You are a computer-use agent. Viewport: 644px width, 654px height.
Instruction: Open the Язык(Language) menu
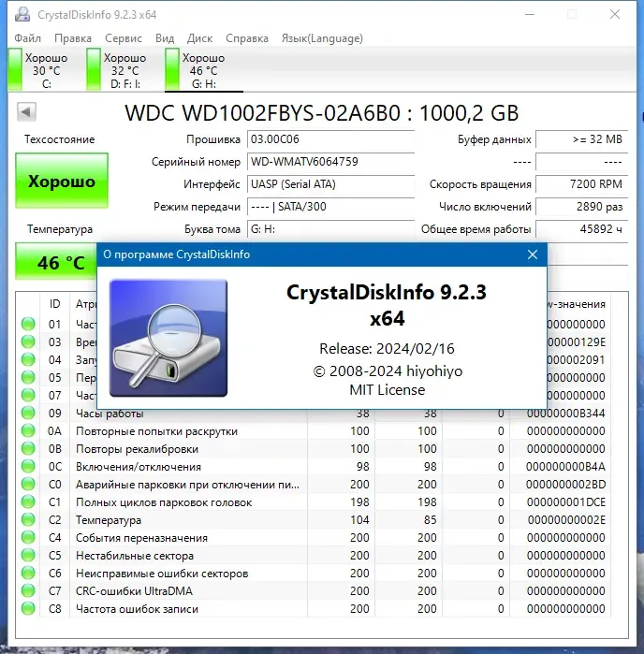pos(322,38)
